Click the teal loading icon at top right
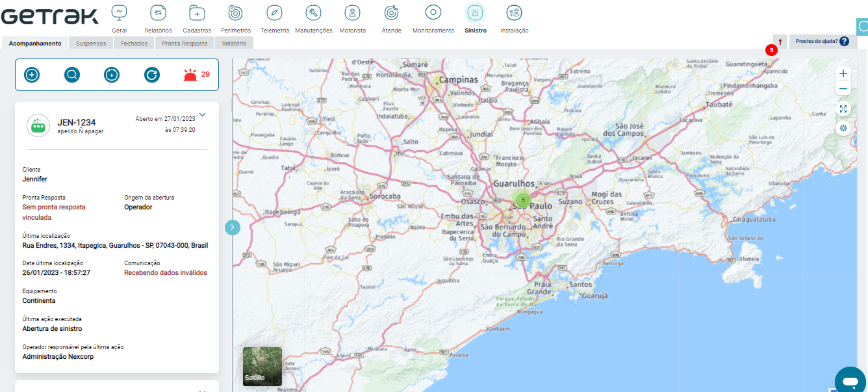Viewport: 868px width, 392px height. point(862,27)
